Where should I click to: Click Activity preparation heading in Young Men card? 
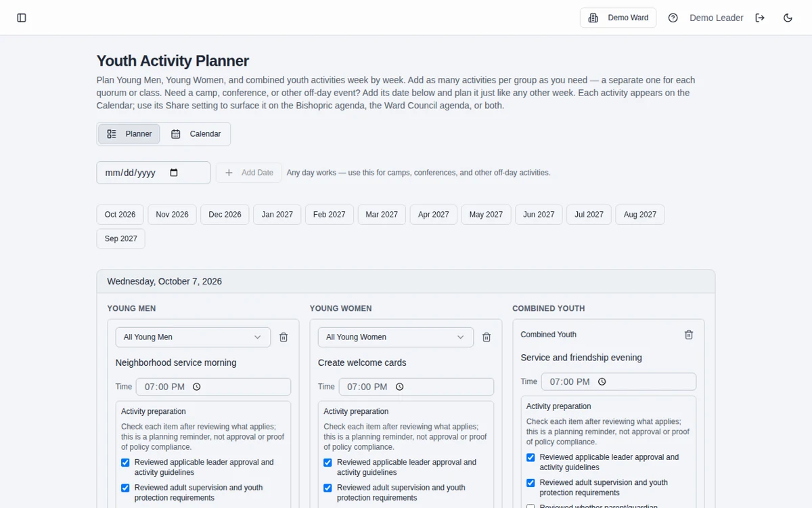(x=154, y=411)
